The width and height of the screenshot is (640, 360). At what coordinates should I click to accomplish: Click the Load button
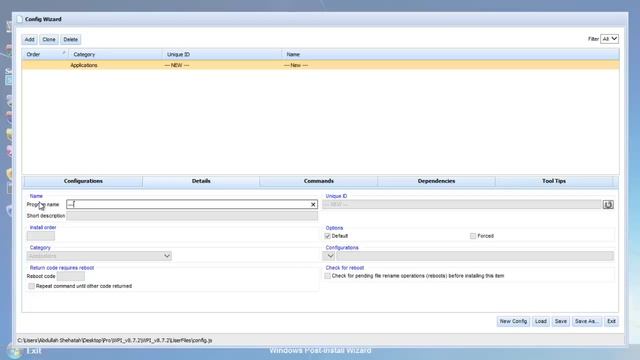[x=541, y=321]
